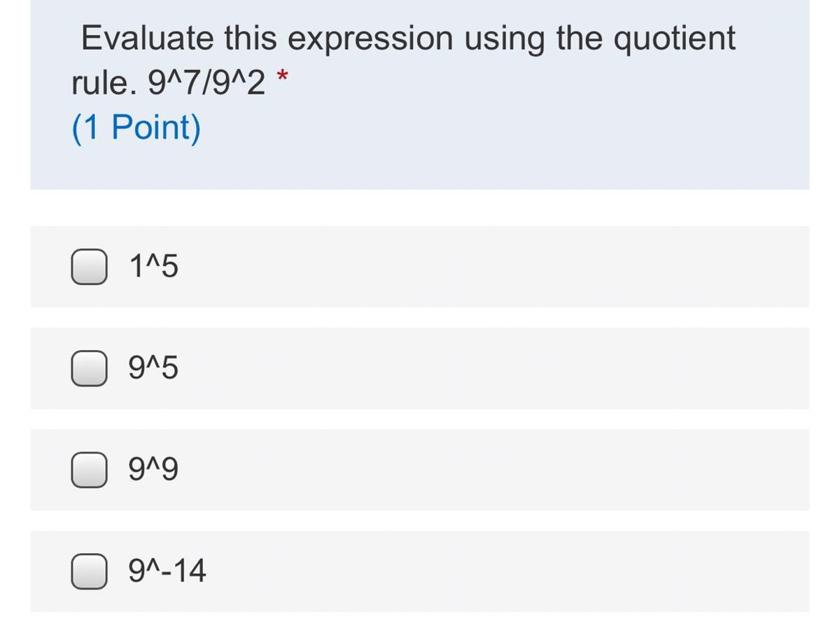
Task: Click empty space in the 9^-14 option row
Action: [x=490, y=571]
